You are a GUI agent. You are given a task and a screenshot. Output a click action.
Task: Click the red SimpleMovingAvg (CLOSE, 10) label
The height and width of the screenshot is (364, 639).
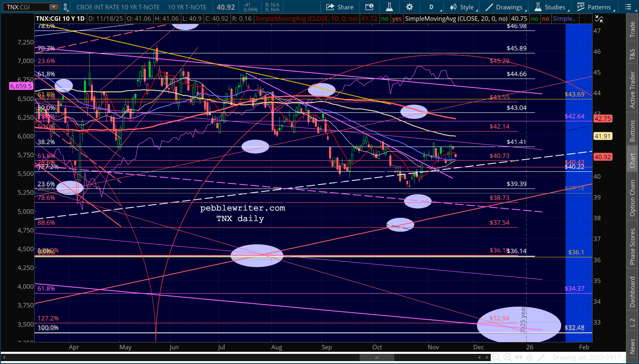pyautogui.click(x=307, y=19)
